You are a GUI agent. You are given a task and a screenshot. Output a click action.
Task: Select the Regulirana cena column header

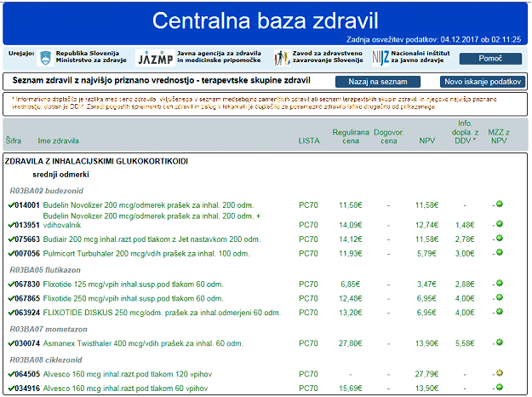pos(351,136)
